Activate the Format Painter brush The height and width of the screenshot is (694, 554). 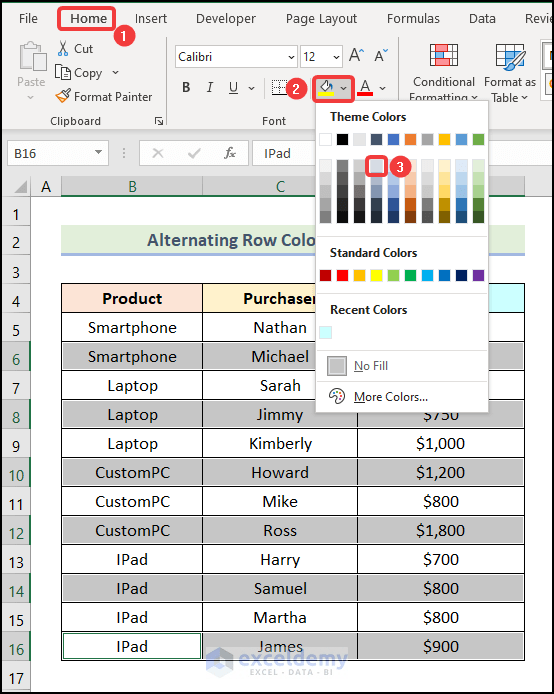click(x=63, y=96)
